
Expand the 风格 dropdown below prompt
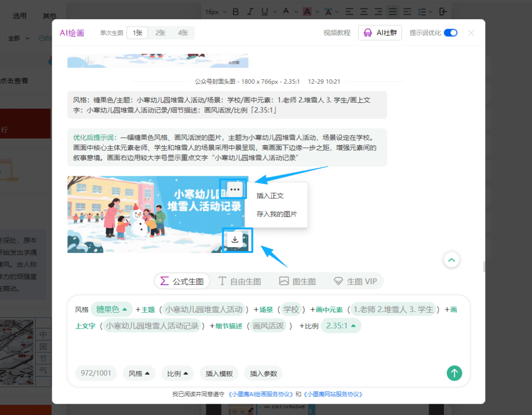139,373
